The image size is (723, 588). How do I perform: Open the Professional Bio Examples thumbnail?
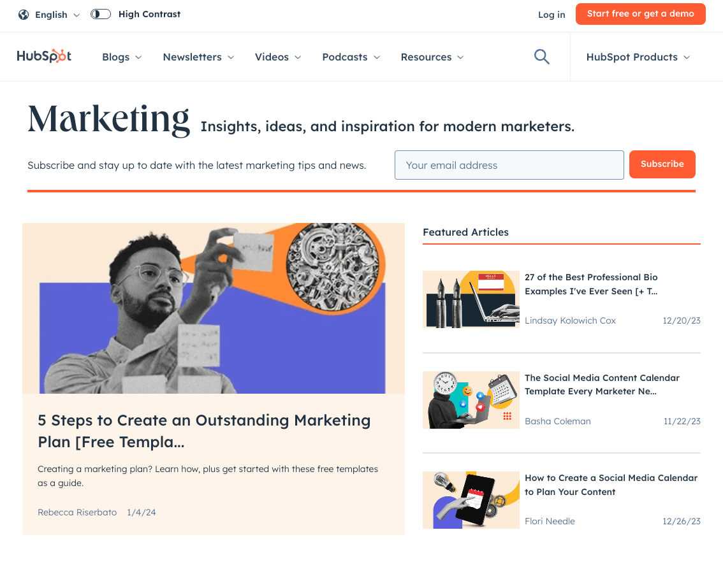click(x=471, y=299)
